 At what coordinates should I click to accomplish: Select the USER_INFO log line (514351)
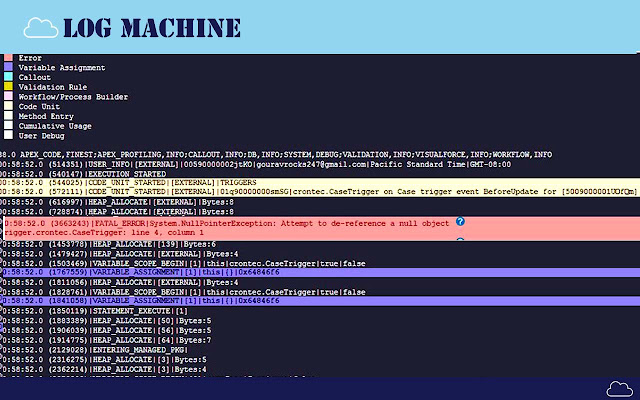coord(256,164)
